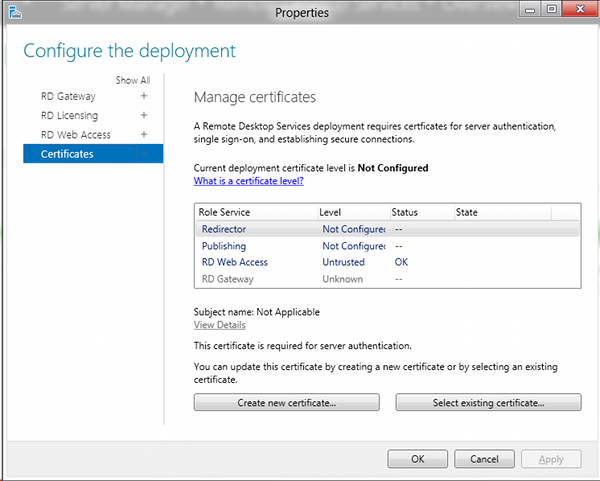This screenshot has height=481, width=600.
Task: Click the View Details link
Action: (219, 325)
